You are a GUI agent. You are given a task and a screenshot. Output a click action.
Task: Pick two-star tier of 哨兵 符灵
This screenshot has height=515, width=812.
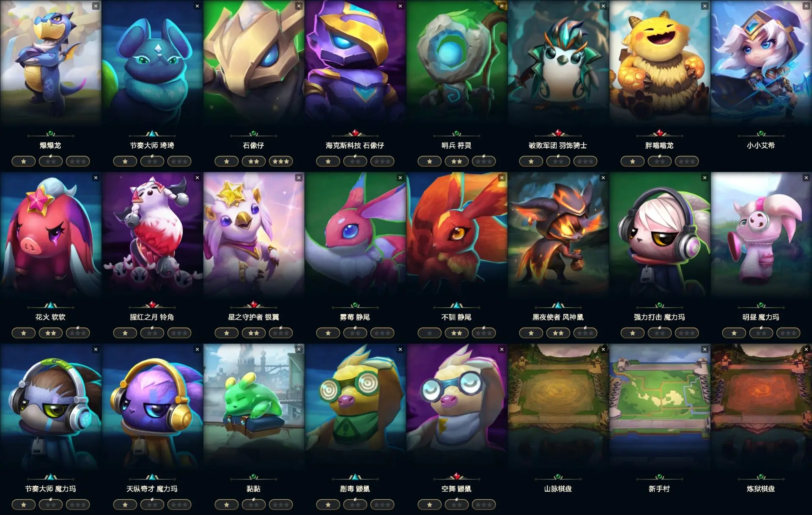coord(457,161)
